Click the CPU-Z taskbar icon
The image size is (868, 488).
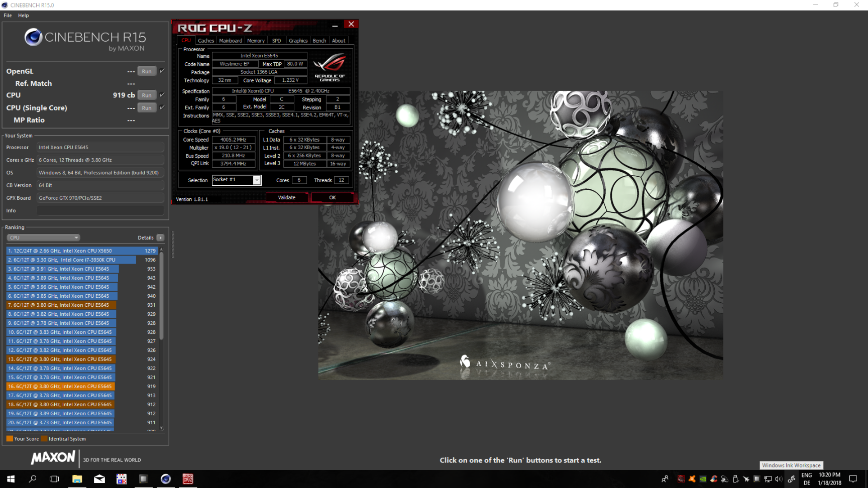pyautogui.click(x=188, y=479)
